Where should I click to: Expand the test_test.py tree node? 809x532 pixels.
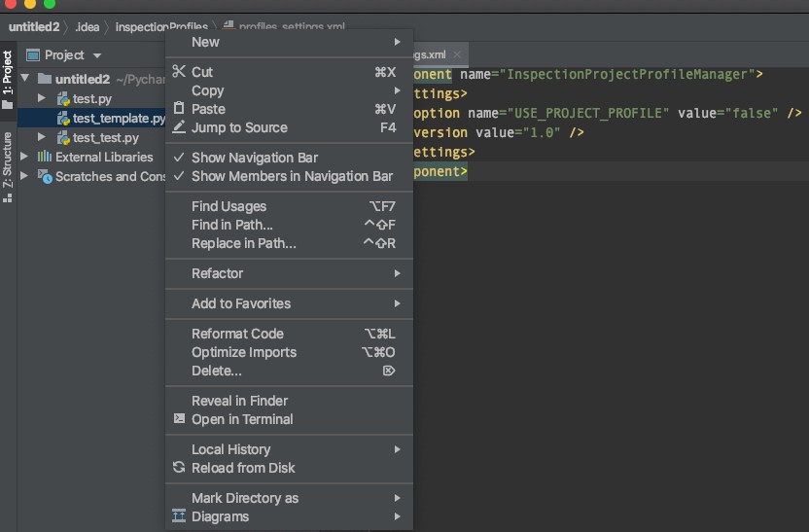[x=42, y=137]
